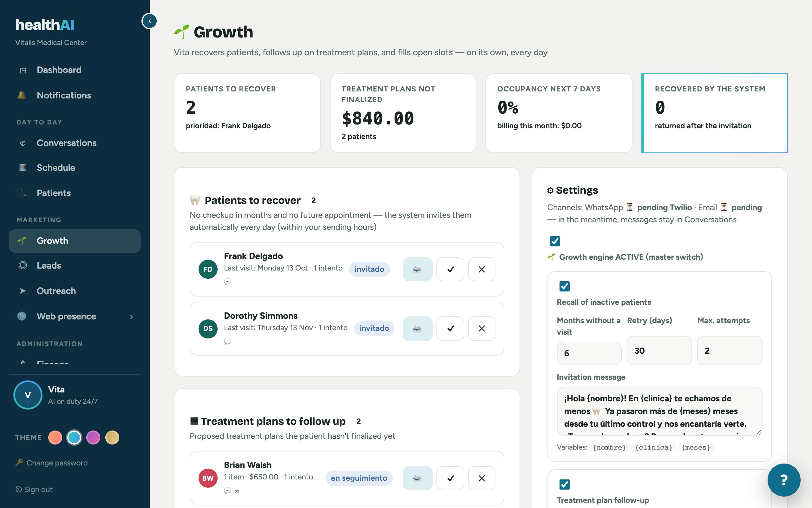
Task: Click the Schedule calendar icon
Action: tap(23, 168)
